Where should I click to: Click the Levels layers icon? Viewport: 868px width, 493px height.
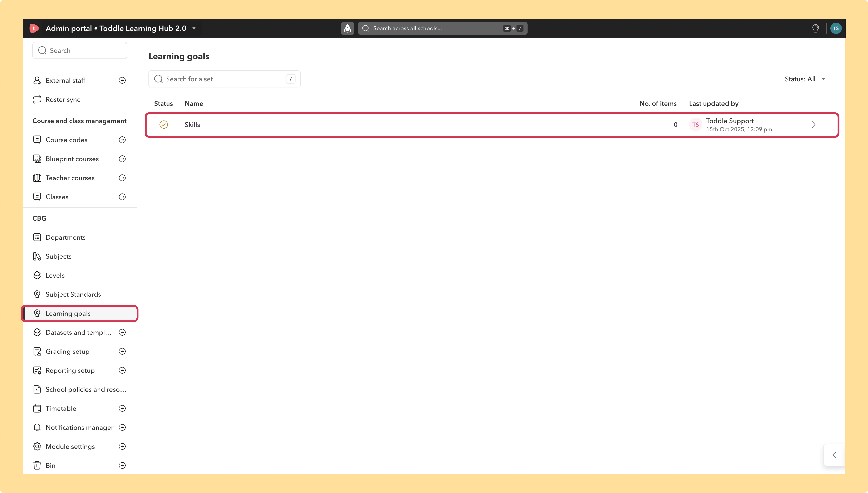coord(37,275)
